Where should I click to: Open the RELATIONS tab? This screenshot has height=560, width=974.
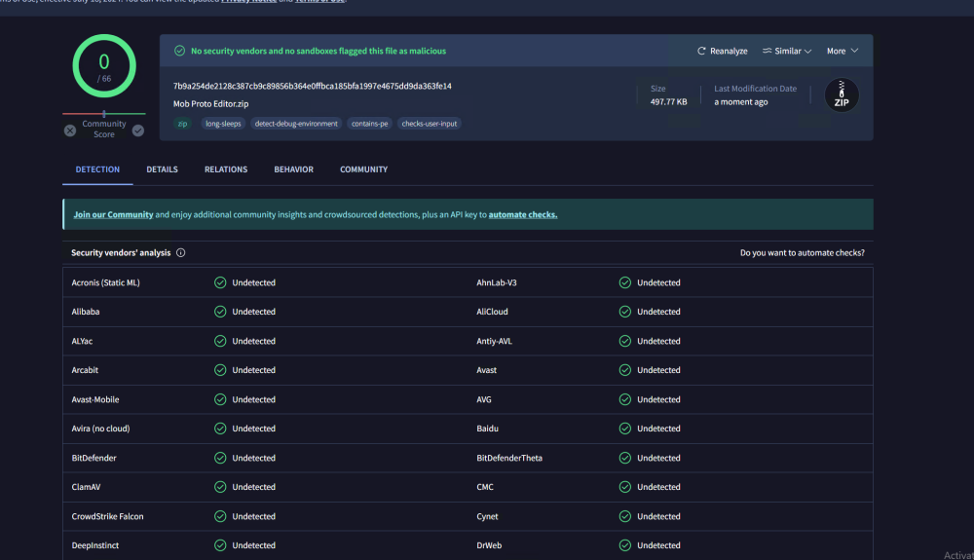coord(226,169)
